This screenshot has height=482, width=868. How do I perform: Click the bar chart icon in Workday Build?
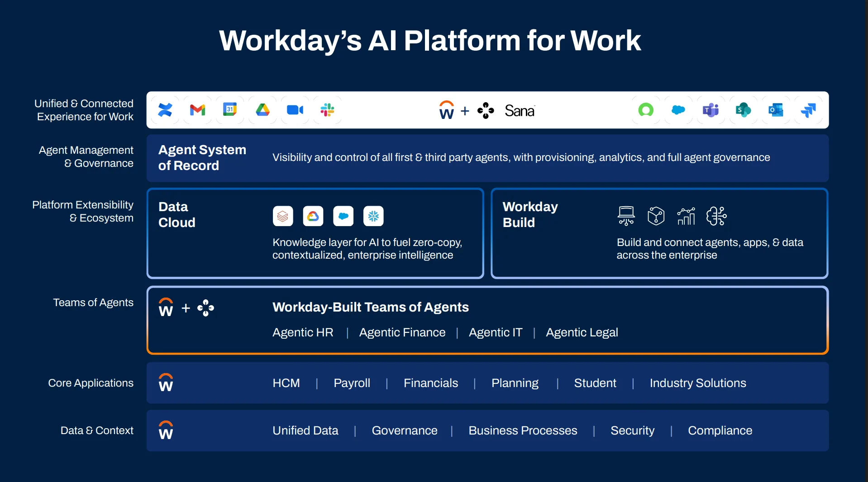tap(686, 216)
